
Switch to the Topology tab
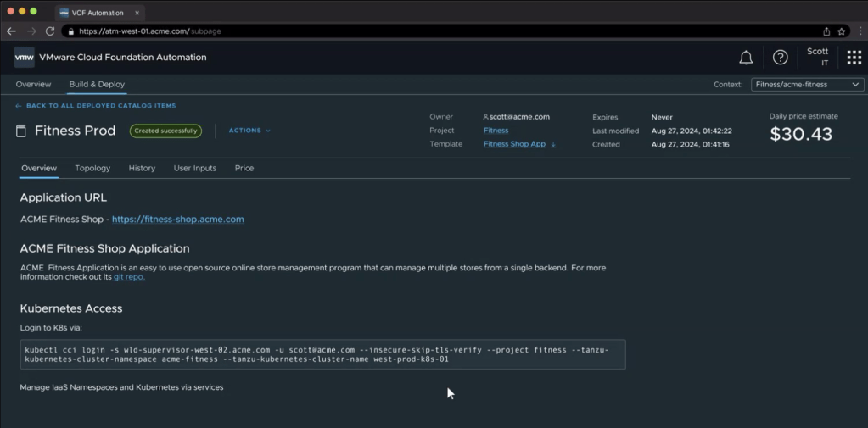point(92,169)
